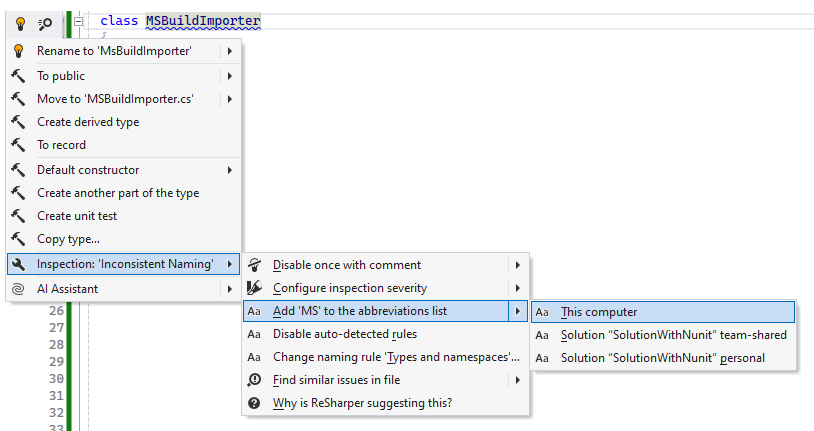Viewport: 814px width, 431px height.
Task: Select 'This computer' abbreviation scope
Action: pyautogui.click(x=599, y=312)
